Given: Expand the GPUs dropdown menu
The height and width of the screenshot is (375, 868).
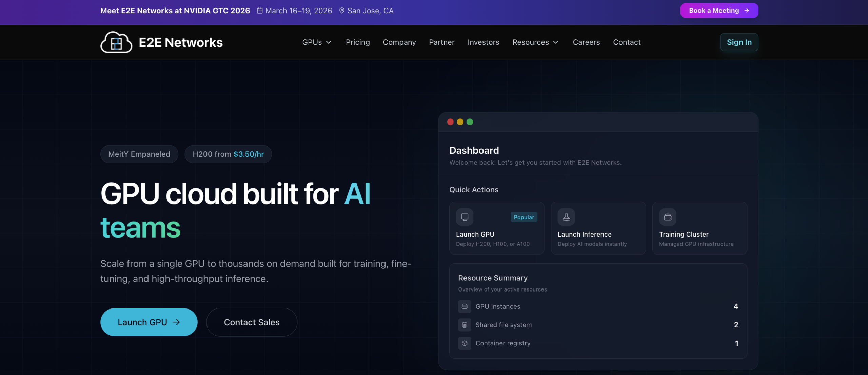Looking at the screenshot, I should [x=317, y=42].
